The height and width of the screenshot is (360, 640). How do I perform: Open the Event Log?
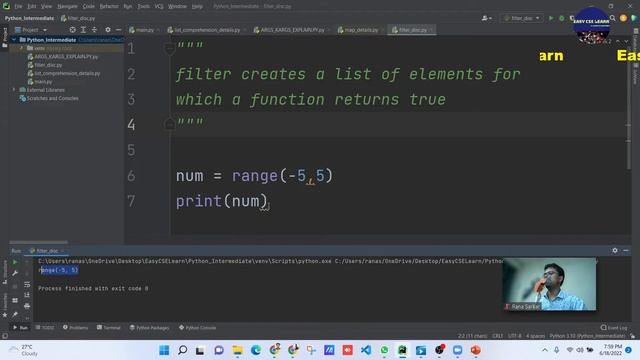coord(614,327)
